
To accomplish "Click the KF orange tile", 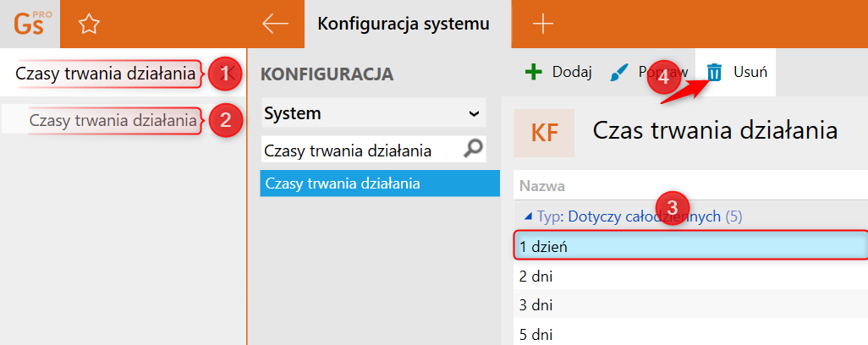I will [544, 133].
